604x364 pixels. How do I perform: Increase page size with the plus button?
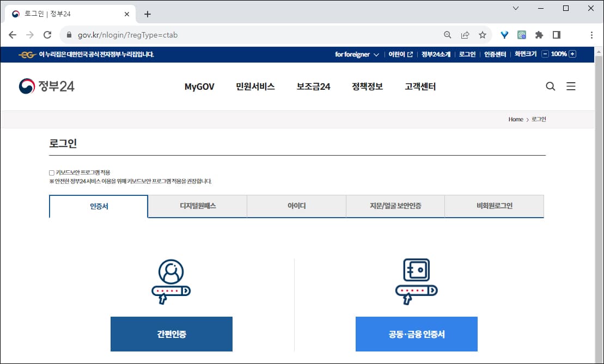coord(571,54)
